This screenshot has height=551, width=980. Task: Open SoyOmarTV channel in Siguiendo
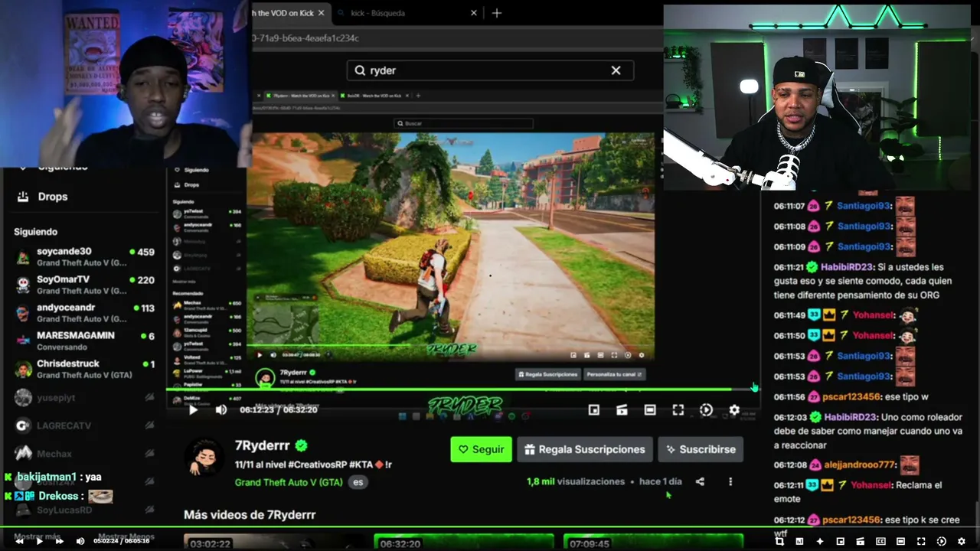click(84, 285)
